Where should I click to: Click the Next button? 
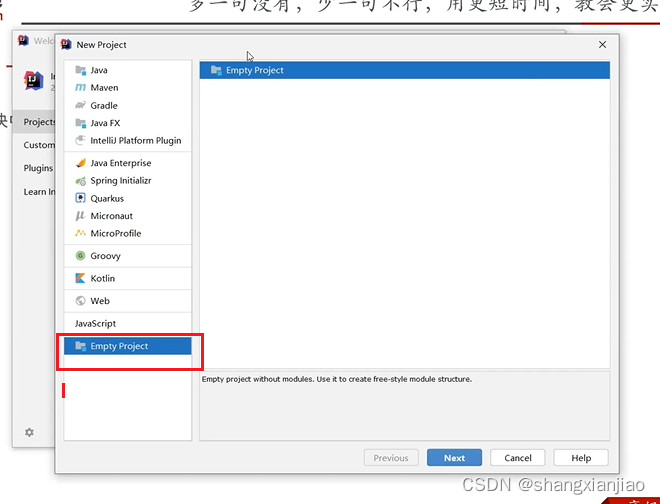tap(454, 458)
